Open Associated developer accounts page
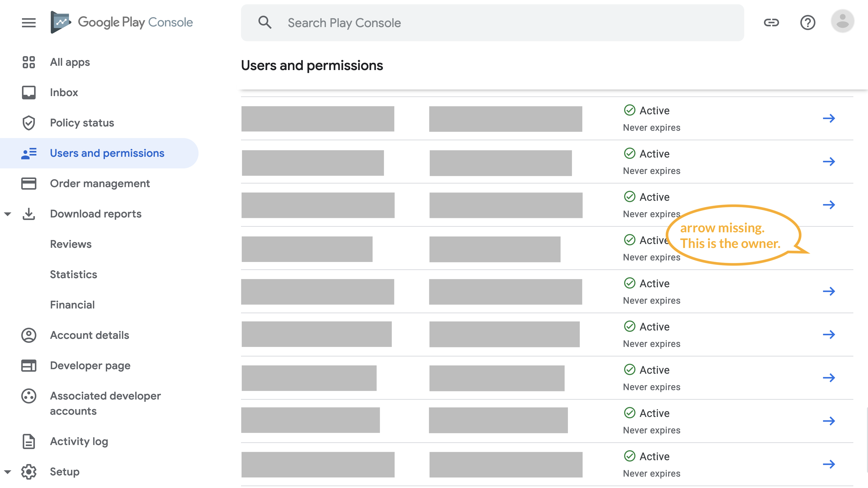The image size is (868, 488). [x=105, y=403]
